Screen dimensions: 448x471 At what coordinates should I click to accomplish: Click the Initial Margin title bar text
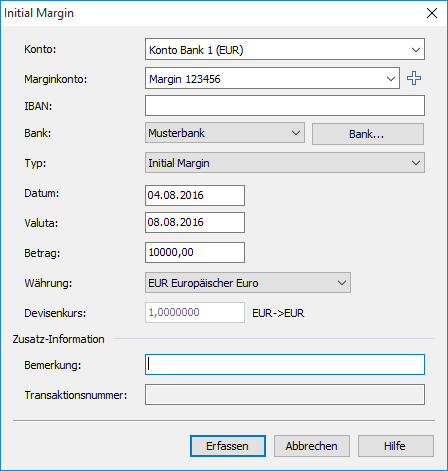pos(39,13)
